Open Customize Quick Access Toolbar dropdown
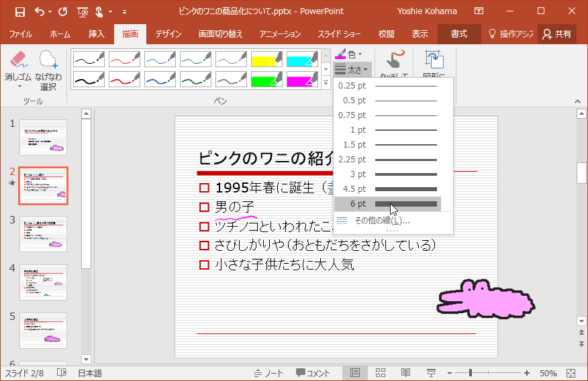 pyautogui.click(x=124, y=12)
